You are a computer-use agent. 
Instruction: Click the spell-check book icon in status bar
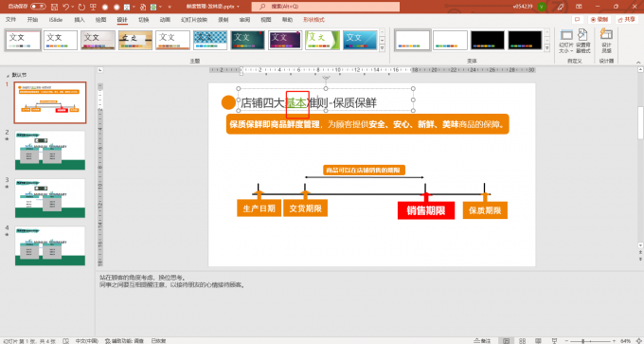65,341
